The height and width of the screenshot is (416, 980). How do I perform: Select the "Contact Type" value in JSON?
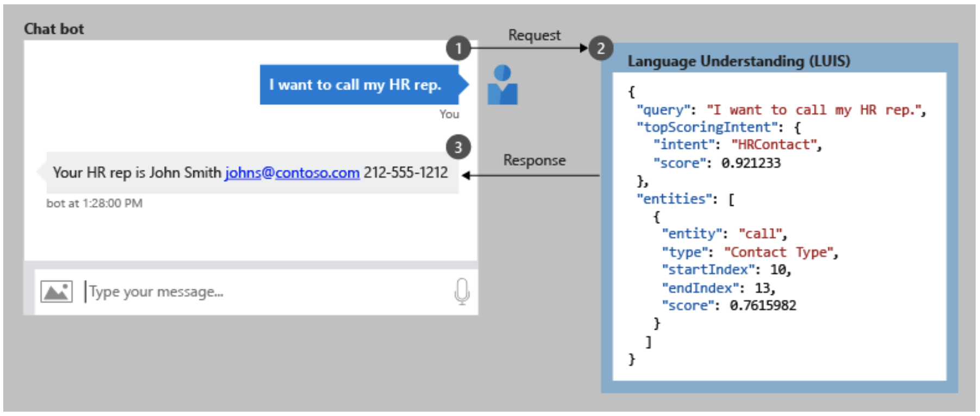(x=780, y=253)
